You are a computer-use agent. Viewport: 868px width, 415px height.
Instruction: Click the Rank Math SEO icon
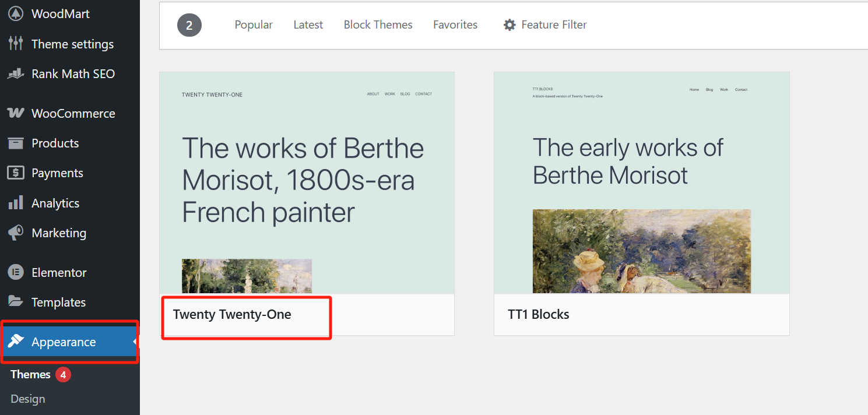point(16,74)
